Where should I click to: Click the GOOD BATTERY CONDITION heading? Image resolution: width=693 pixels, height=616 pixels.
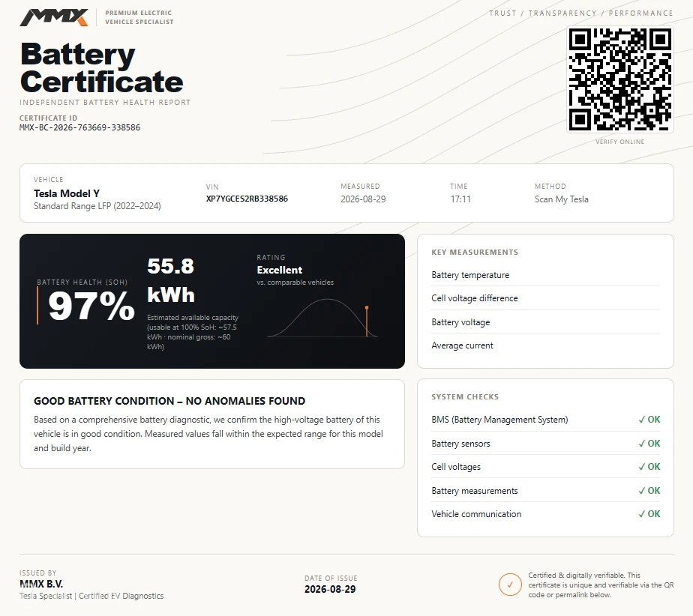click(x=169, y=401)
